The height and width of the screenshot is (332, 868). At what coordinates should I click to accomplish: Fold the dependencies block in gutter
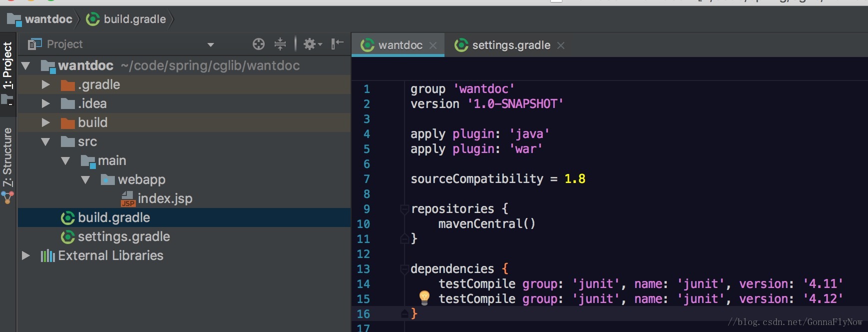[405, 269]
